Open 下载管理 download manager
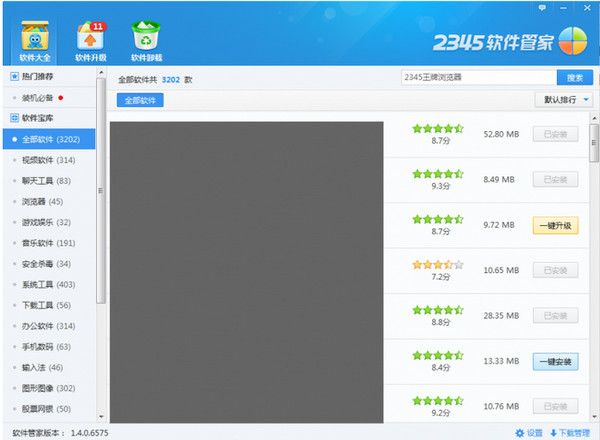The image size is (600, 440). [x=571, y=433]
